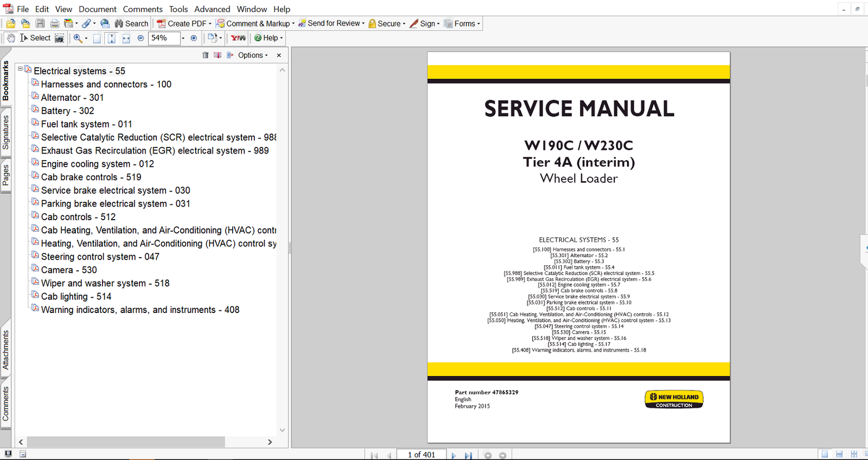Switch to the Pages side tab
Image resolution: width=868 pixels, height=460 pixels.
pyautogui.click(x=6, y=175)
